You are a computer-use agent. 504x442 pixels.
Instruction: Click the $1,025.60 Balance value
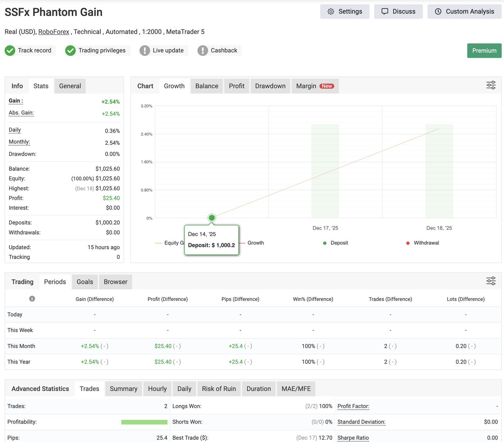tap(108, 169)
